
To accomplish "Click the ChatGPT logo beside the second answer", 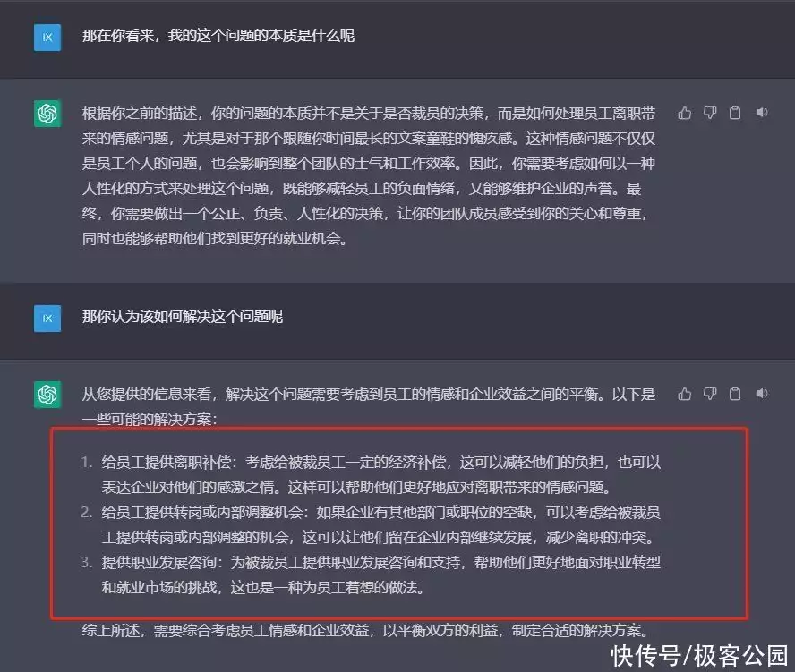I will [47, 394].
